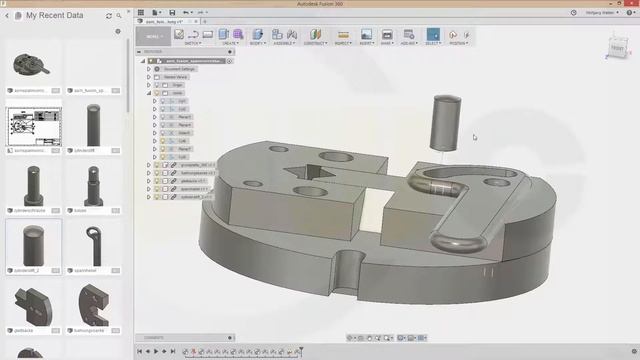This screenshot has width=640, height=360.
Task: Click the first POSITION icon
Action: [453, 35]
